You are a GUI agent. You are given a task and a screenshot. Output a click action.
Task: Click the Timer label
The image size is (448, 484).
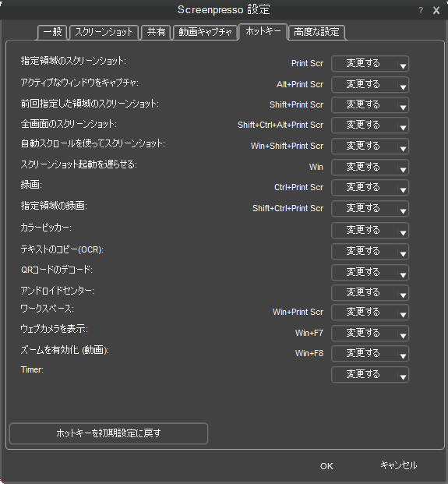pyautogui.click(x=32, y=369)
